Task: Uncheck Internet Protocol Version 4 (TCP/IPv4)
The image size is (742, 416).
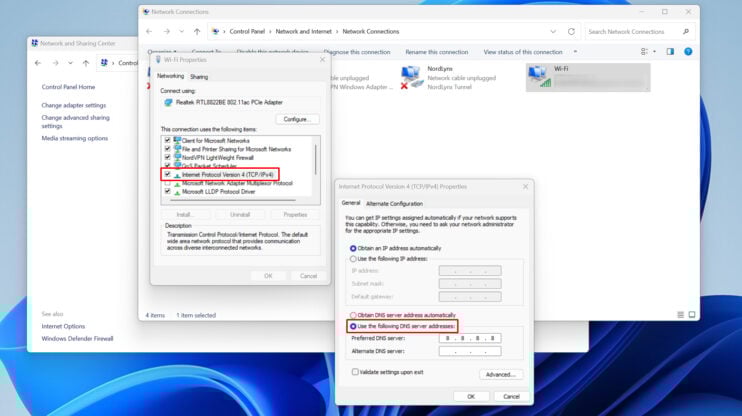Action: [x=168, y=174]
